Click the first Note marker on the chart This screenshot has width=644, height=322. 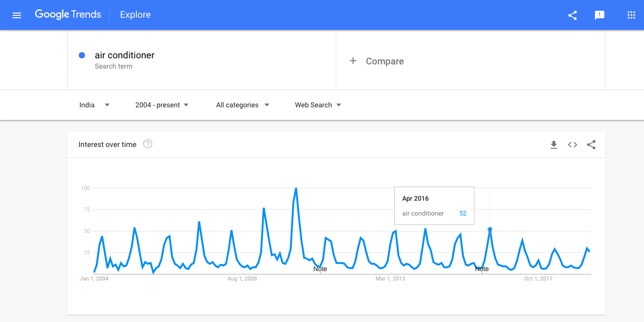[x=320, y=269]
